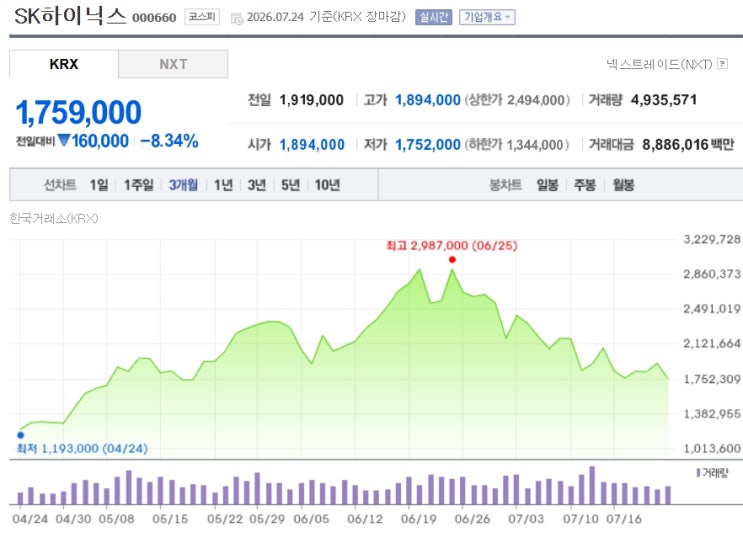Select the 3개월 line chart period
The width and height of the screenshot is (743, 543).
(x=183, y=185)
